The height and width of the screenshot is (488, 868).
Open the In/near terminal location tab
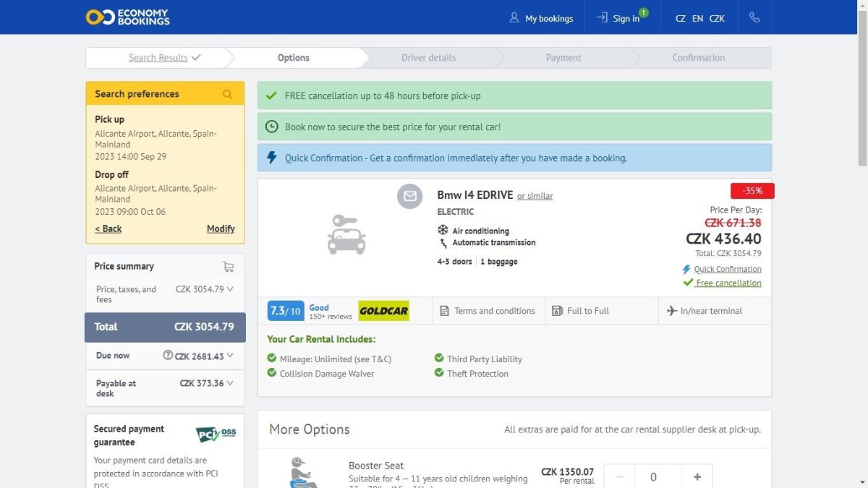pos(705,311)
